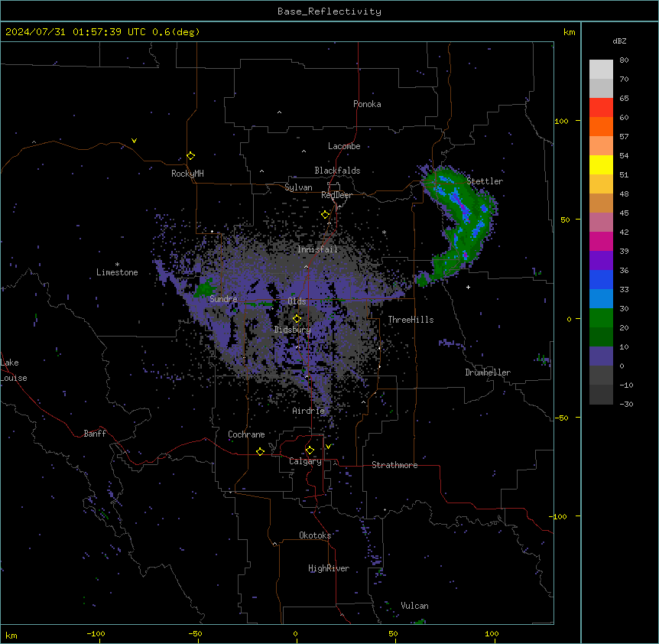Select the RedDeer city label
This screenshot has width=659, height=644.
(x=336, y=195)
